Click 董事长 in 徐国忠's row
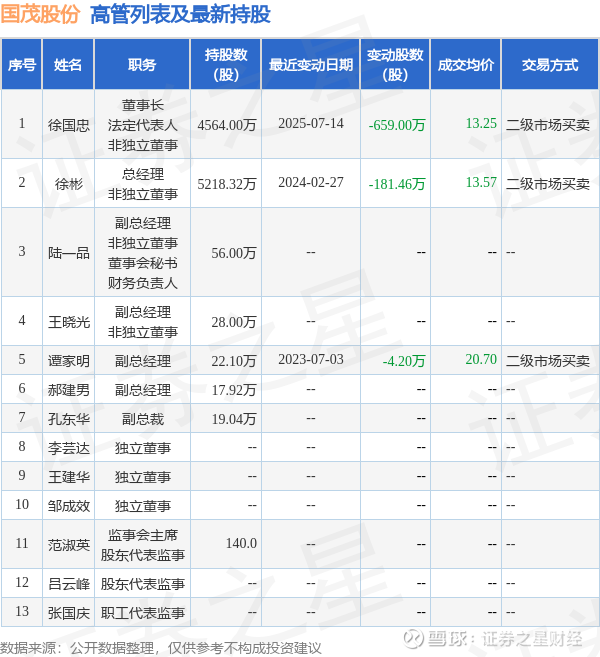This screenshot has width=600, height=657. (142, 105)
